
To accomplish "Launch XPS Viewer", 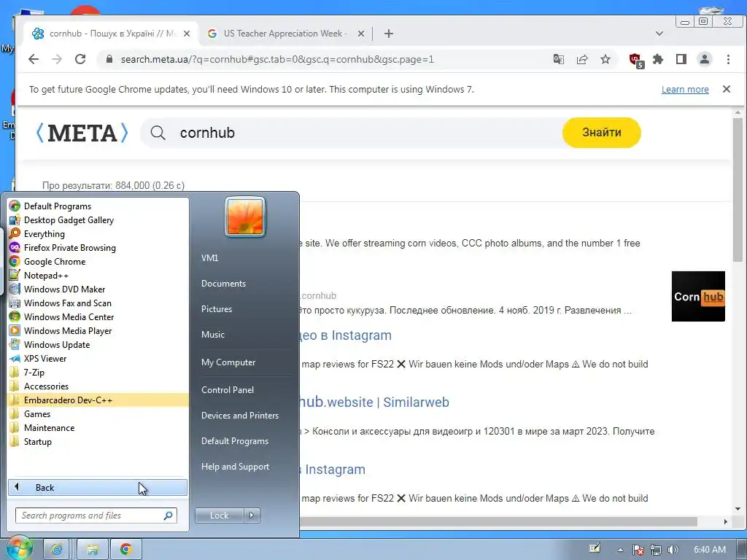I will pyautogui.click(x=98, y=358).
